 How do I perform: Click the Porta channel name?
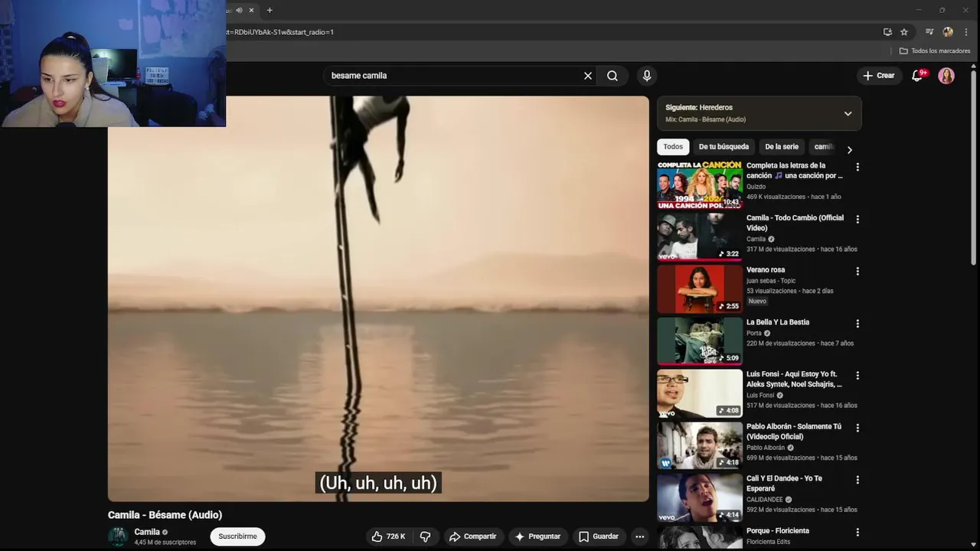coord(754,333)
